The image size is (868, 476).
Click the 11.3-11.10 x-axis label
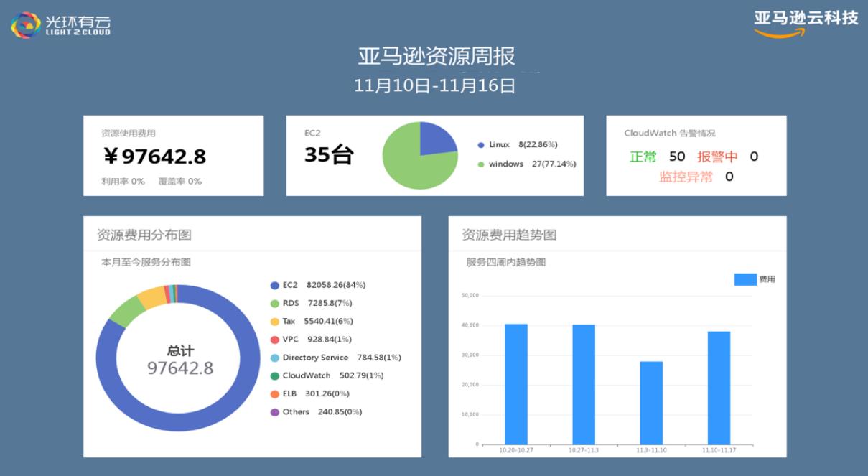[651, 451]
